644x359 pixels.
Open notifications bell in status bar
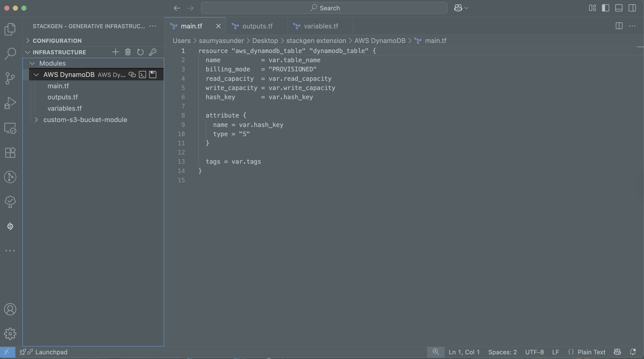633,352
